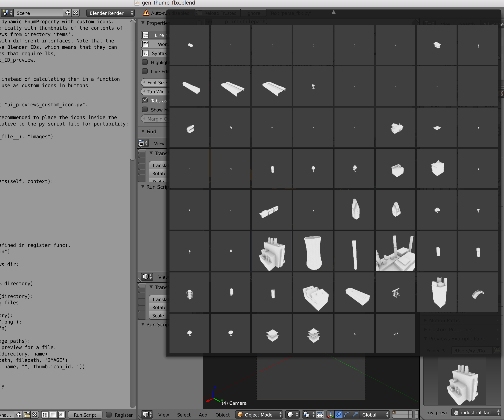This screenshot has height=420, width=504.
Task: Delete the current scene with the X icon
Action: (76, 13)
